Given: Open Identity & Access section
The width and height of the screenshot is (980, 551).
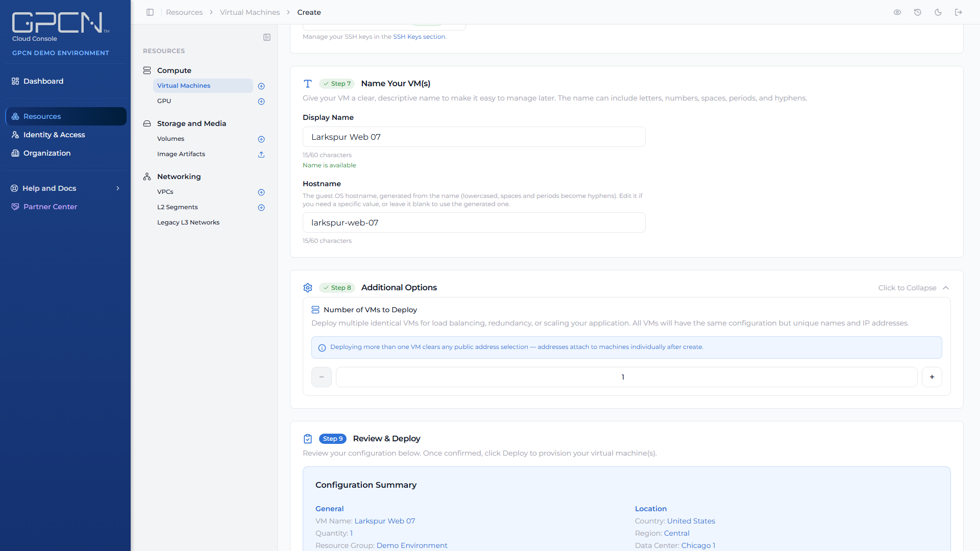Looking at the screenshot, I should click(66, 135).
